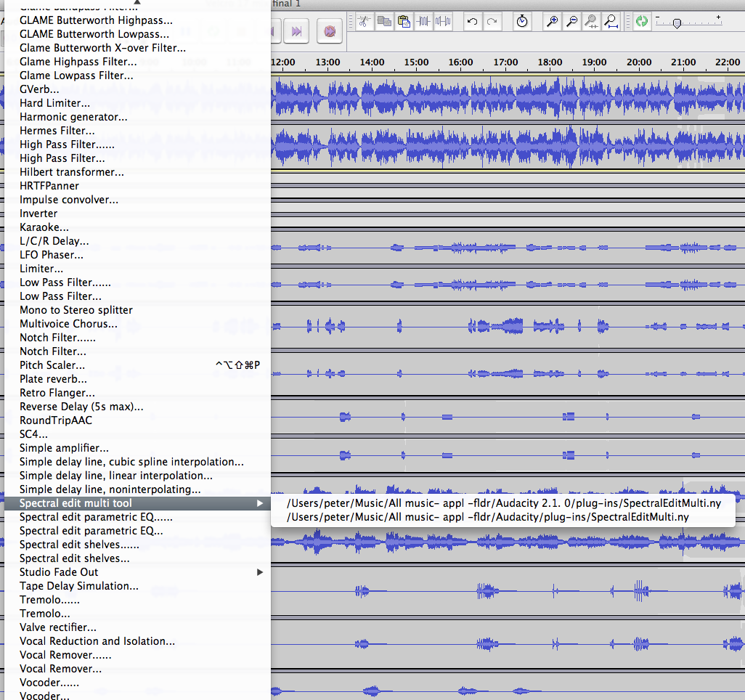Viewport: 745px width, 700px height.
Task: Open Hilbert transformer effect
Action: tap(137, 172)
